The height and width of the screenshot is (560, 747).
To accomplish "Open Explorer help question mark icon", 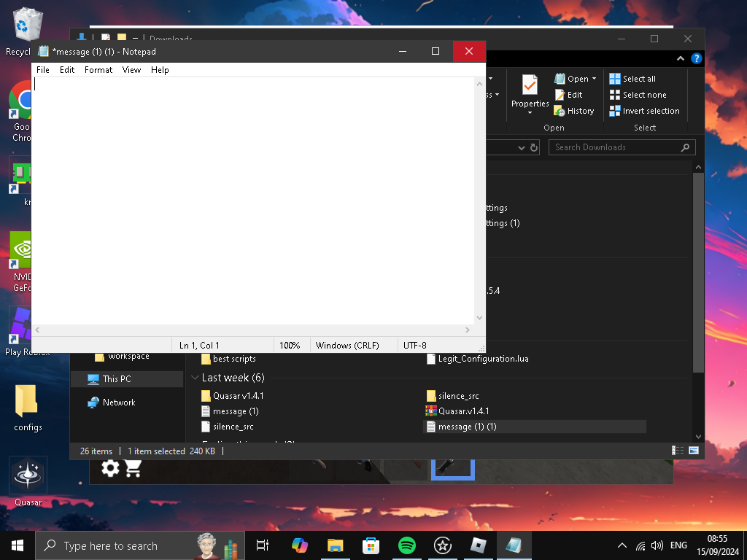I will pos(696,58).
